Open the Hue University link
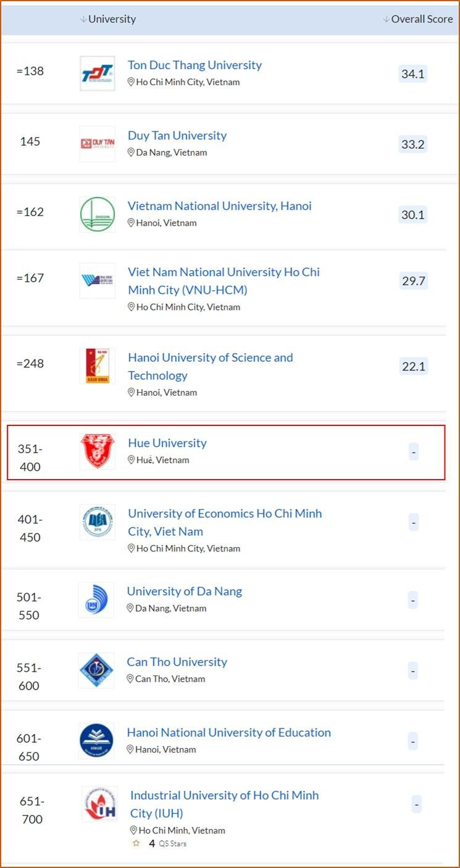The image size is (460, 868). [167, 443]
